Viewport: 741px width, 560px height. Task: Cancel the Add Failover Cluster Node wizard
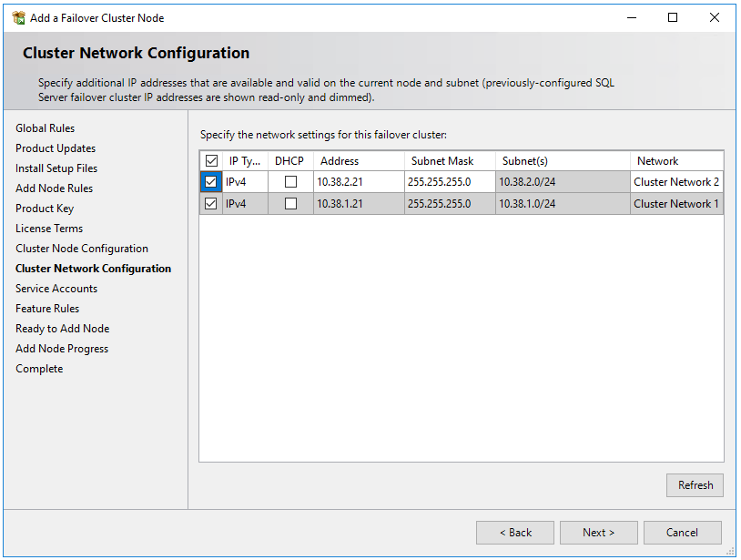click(x=682, y=532)
